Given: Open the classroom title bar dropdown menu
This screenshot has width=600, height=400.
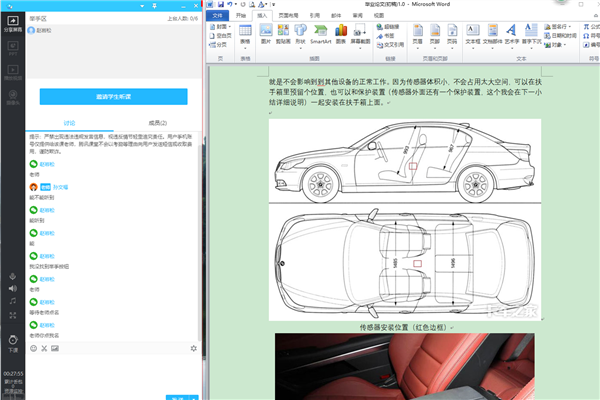Looking at the screenshot, I should [142, 6].
